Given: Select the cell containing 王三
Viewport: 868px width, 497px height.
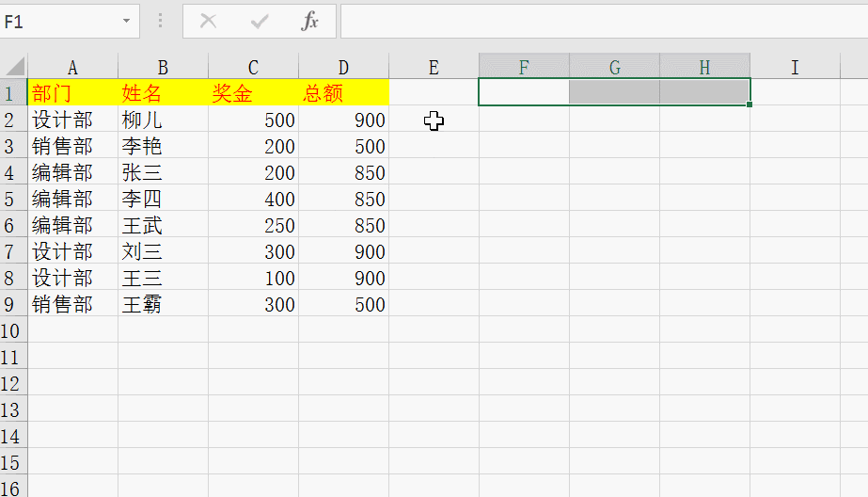Looking at the screenshot, I should (163, 277).
